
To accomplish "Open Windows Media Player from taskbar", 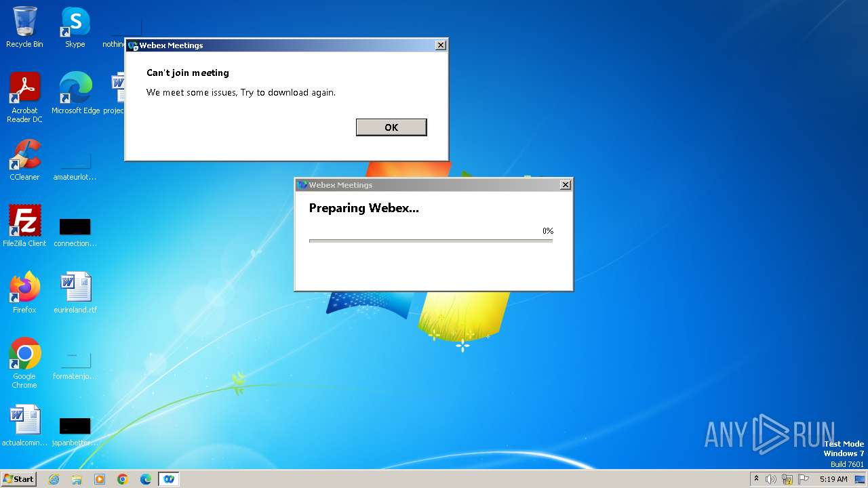I will coord(100,479).
